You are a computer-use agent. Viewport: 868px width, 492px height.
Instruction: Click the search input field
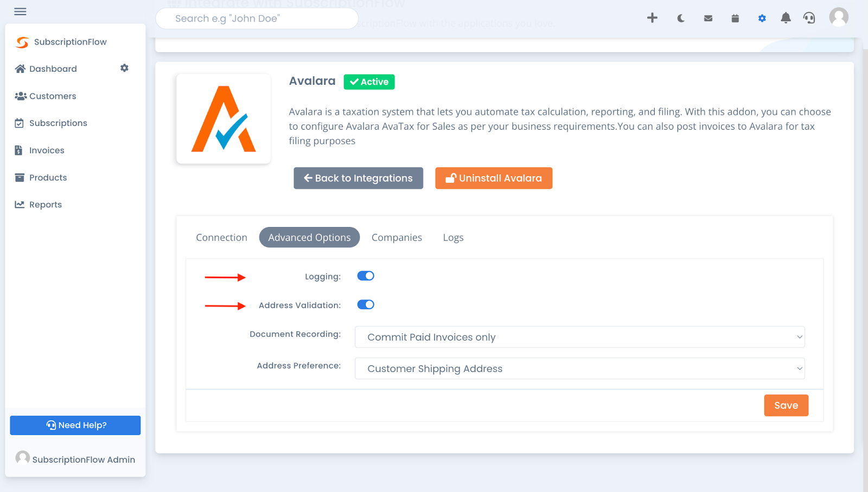point(257,18)
